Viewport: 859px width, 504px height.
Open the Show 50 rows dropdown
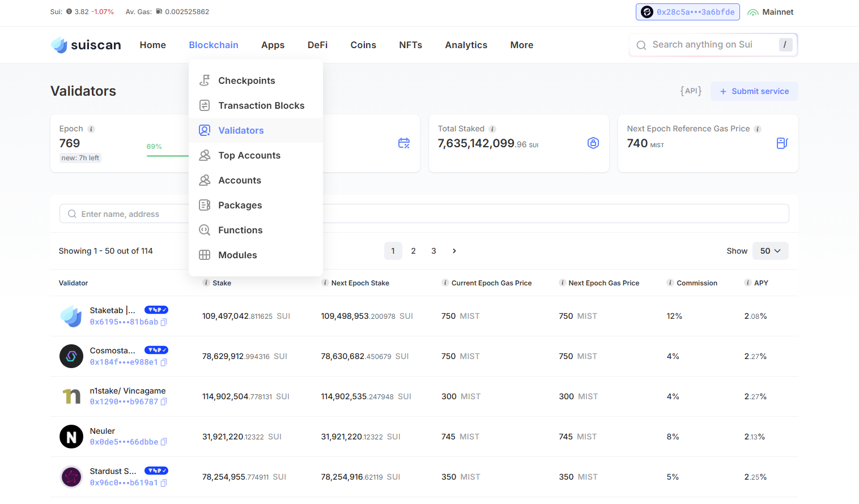click(x=770, y=251)
